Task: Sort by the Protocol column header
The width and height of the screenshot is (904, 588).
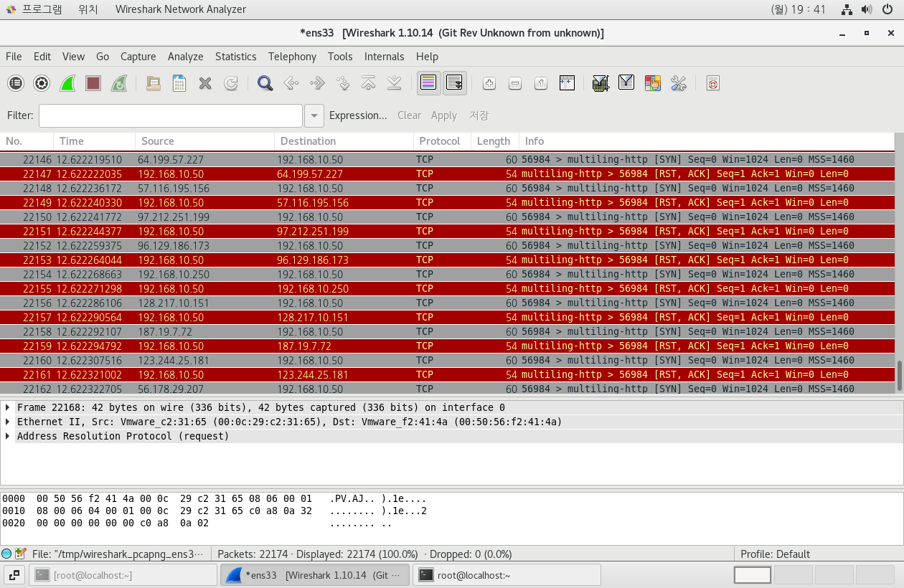Action: click(x=442, y=141)
